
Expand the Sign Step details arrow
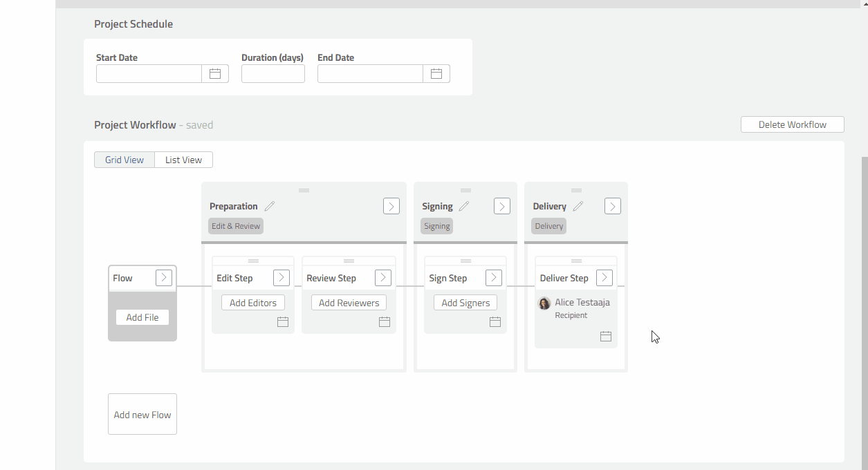493,277
